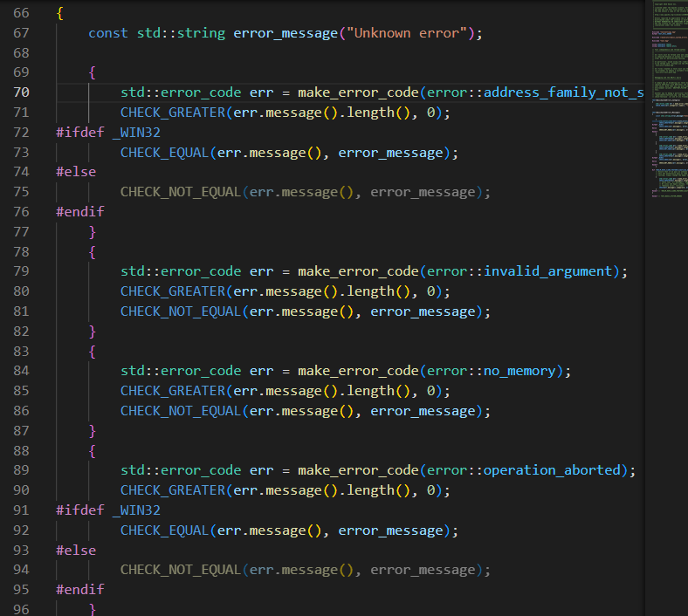688x616 pixels.
Task: Click CHECK_EQUAL macro on line 92
Action: pyautogui.click(x=164, y=530)
